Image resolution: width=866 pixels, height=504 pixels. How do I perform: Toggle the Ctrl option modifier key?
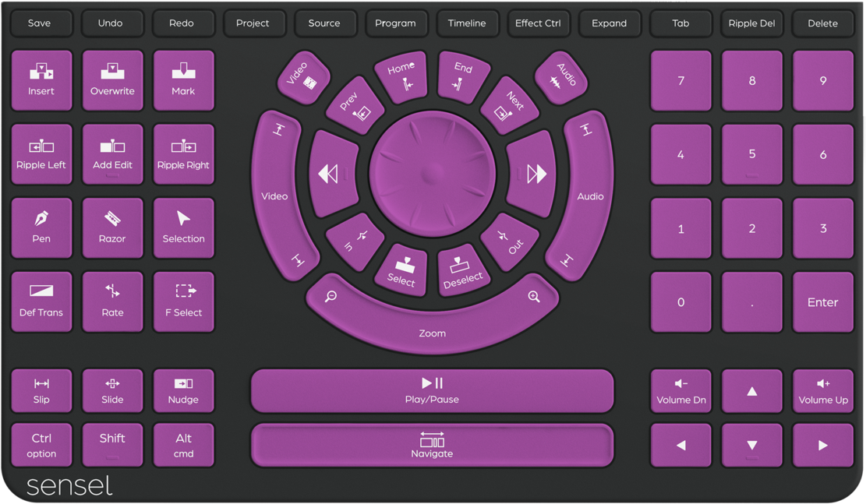(41, 445)
